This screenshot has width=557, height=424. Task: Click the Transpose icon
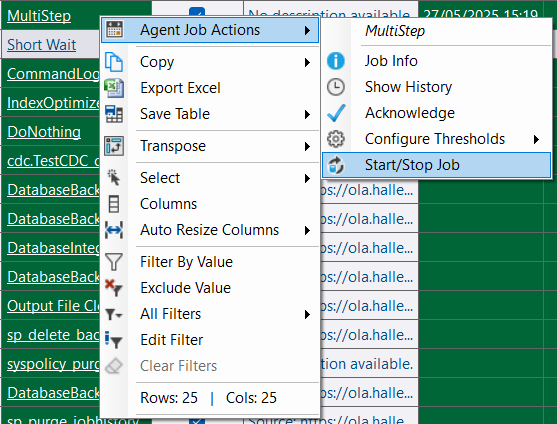pyautogui.click(x=114, y=146)
